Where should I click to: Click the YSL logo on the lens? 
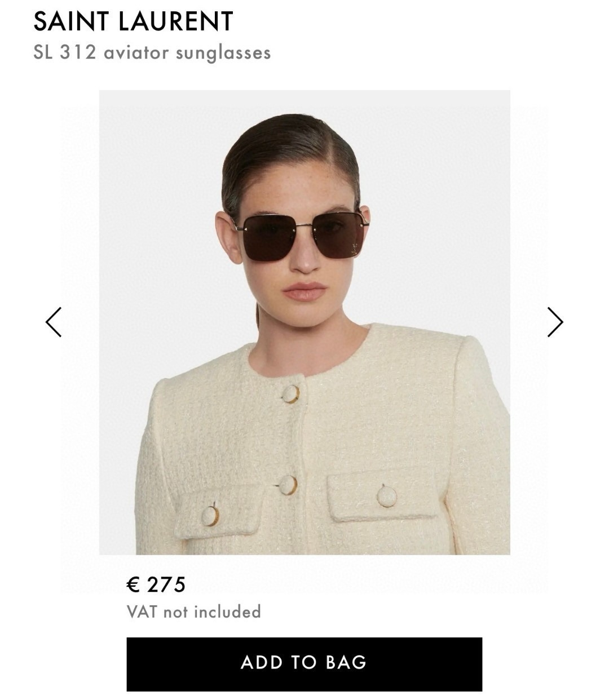click(355, 247)
